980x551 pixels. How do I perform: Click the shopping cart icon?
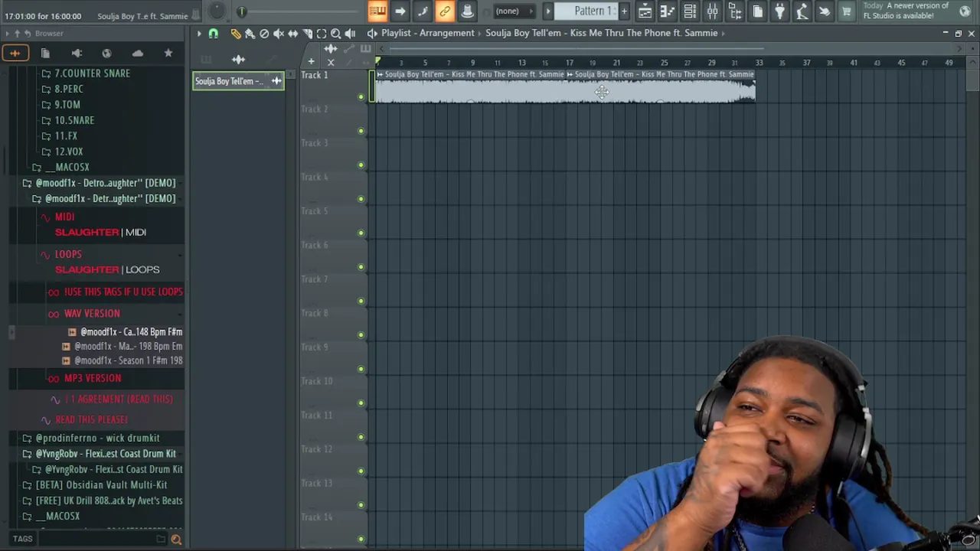(x=846, y=11)
